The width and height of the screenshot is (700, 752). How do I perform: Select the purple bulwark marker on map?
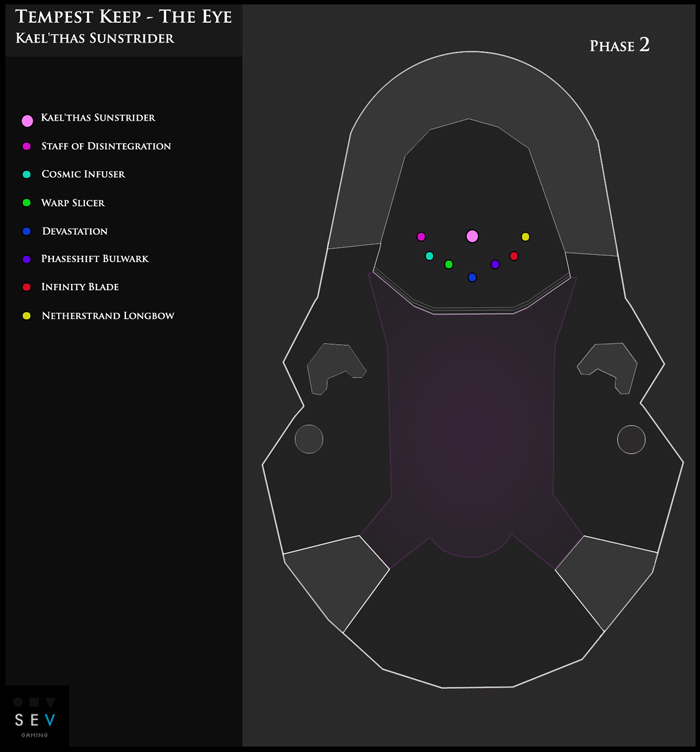tap(495, 264)
